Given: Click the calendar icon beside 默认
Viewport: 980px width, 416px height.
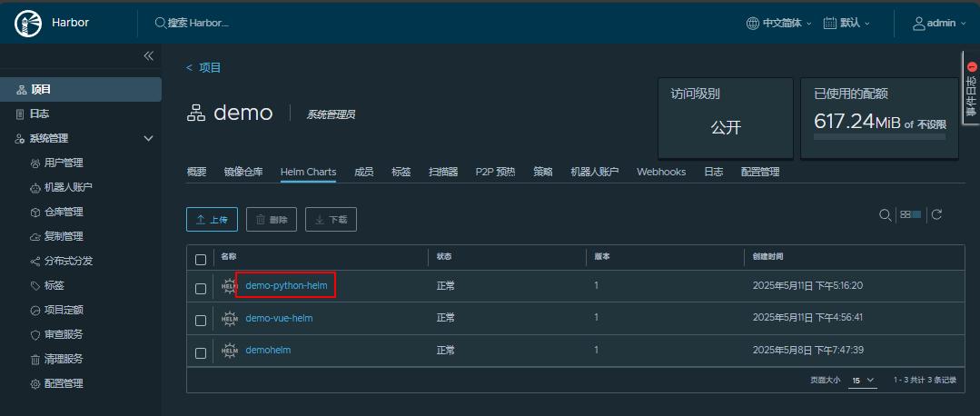Looking at the screenshot, I should click(830, 23).
